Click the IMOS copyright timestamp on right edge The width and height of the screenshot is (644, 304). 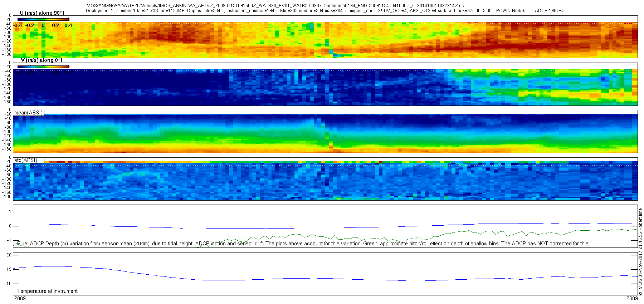tap(640, 252)
